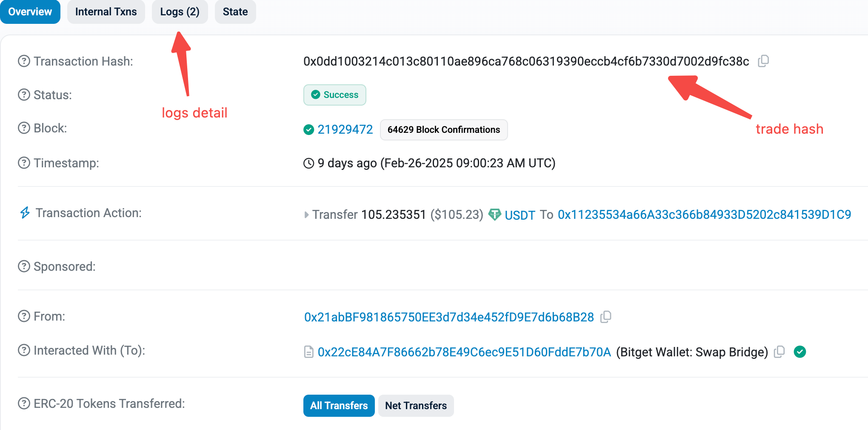Open the State tab

235,11
